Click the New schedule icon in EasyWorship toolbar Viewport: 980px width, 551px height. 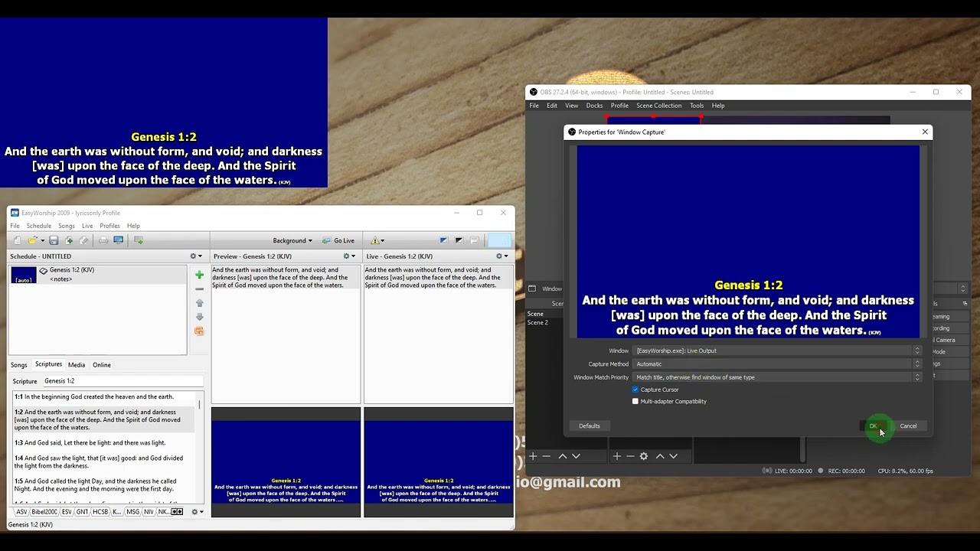click(x=18, y=240)
